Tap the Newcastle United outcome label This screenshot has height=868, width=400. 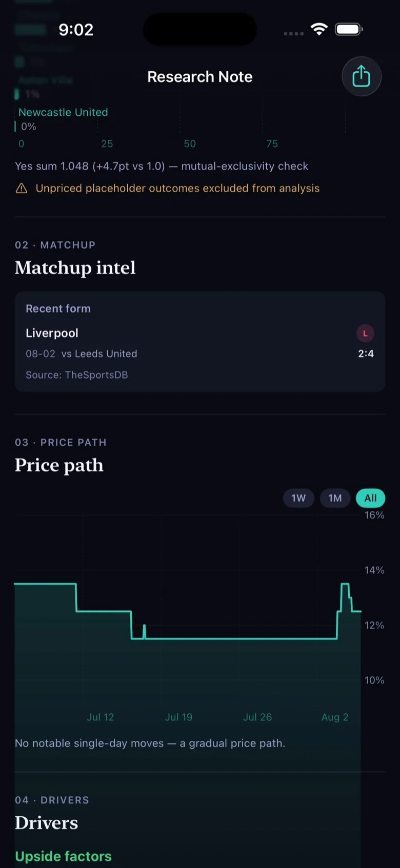tap(63, 112)
